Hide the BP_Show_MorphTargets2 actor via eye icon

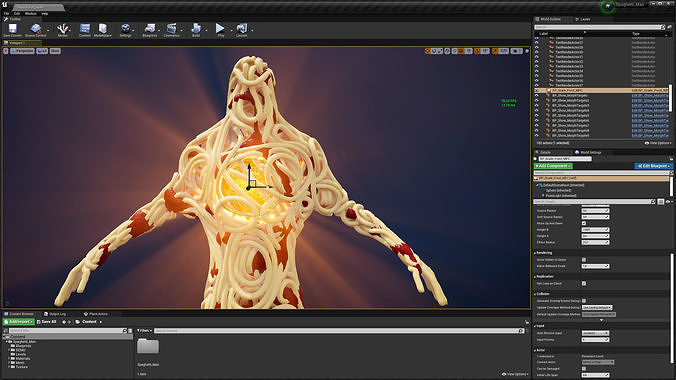coord(537,100)
